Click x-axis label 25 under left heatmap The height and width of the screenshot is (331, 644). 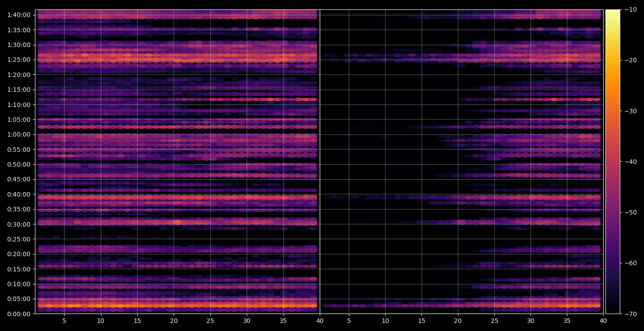click(x=210, y=321)
